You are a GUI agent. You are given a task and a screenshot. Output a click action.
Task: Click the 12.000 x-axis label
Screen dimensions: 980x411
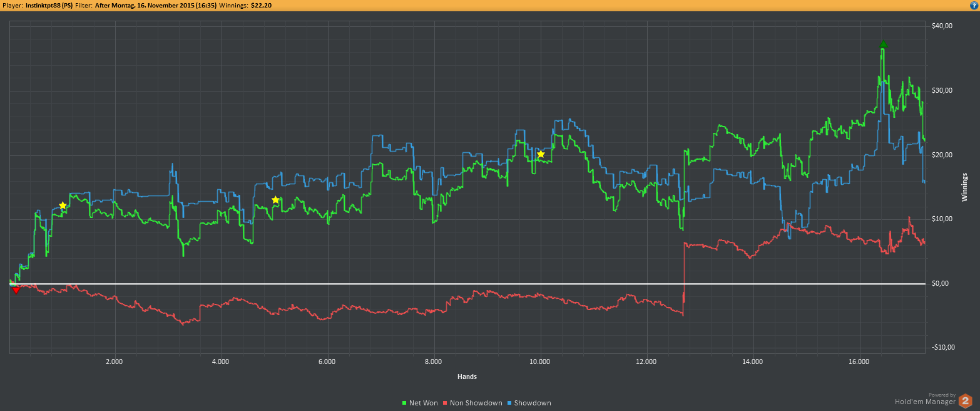(646, 362)
